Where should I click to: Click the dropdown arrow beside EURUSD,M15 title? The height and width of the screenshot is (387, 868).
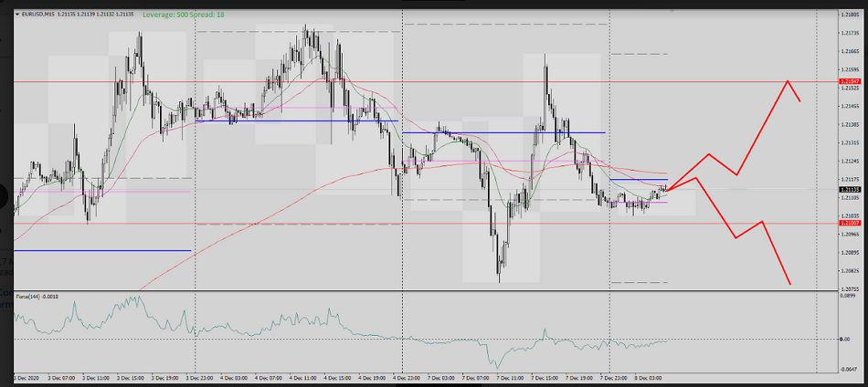point(16,15)
